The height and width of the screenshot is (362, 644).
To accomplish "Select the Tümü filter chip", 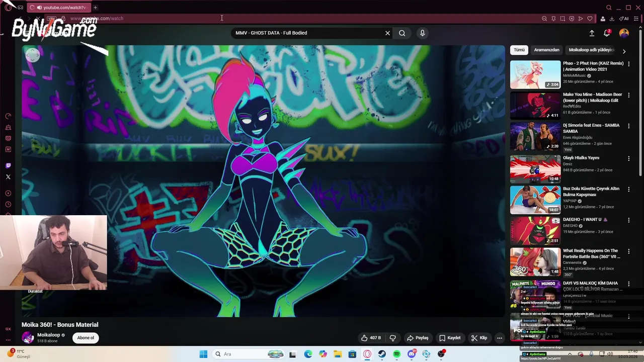I will 519,50.
